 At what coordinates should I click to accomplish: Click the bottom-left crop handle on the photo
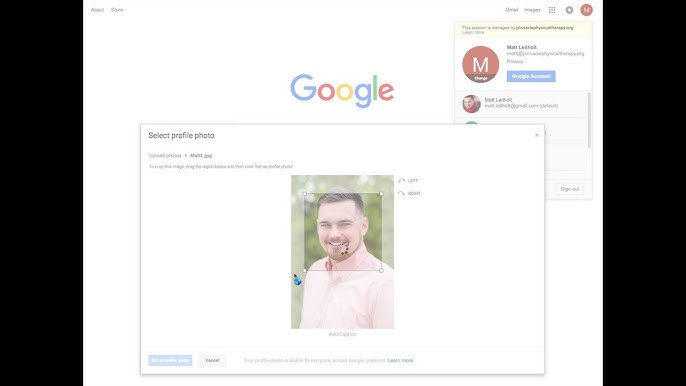[304, 270]
